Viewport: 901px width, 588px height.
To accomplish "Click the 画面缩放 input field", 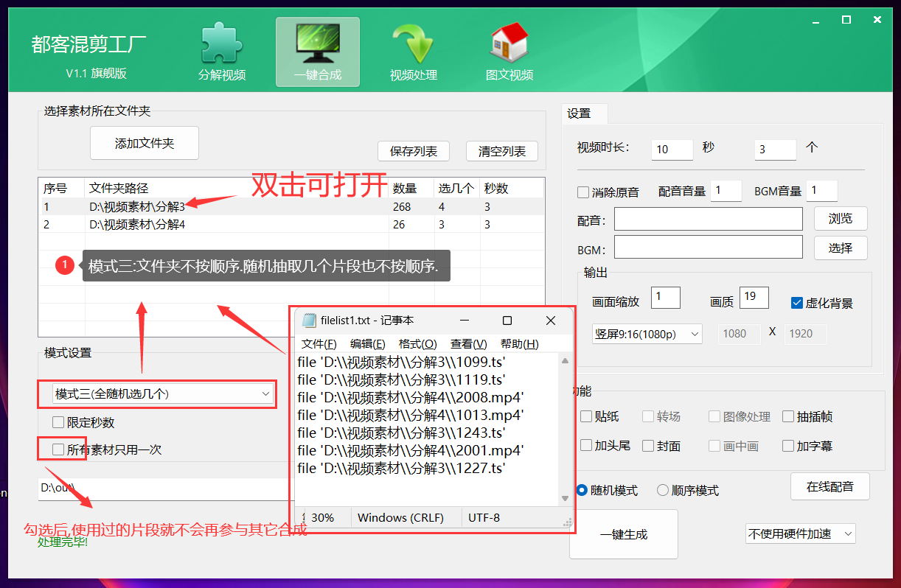I will [666, 298].
